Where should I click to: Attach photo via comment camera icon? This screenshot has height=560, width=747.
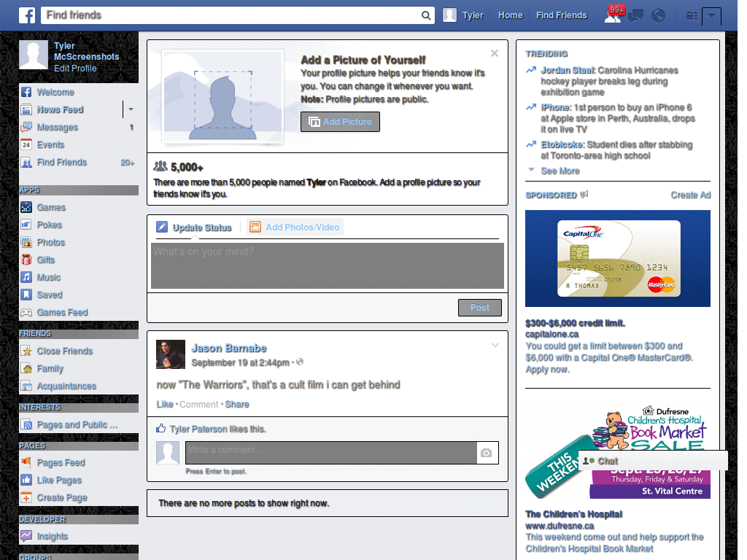click(x=486, y=453)
